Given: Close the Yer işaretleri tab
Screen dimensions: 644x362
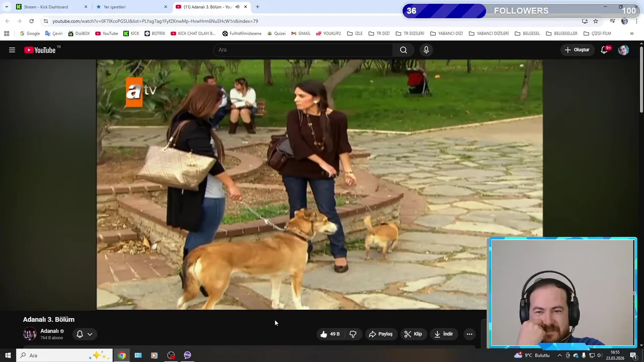Looking at the screenshot, I should (166, 7).
